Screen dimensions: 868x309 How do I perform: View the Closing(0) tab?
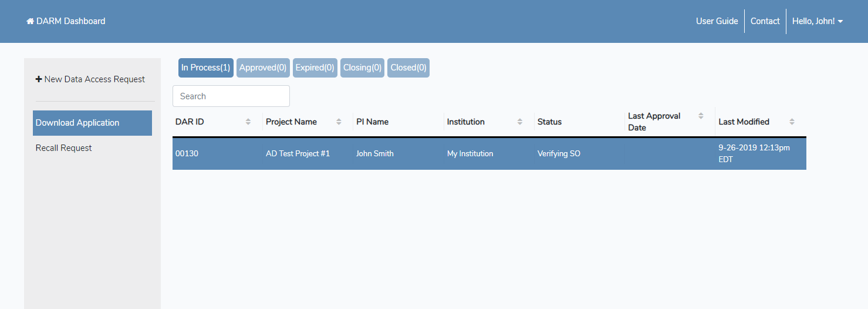362,68
